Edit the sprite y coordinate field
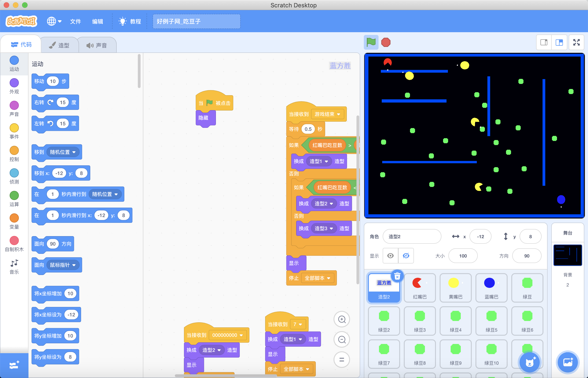 pos(530,236)
